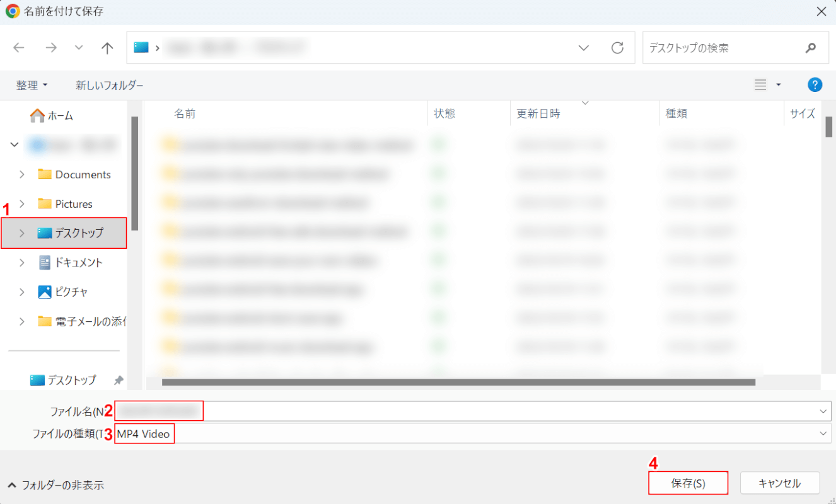Open the ファイル名 dropdown arrow

823,411
